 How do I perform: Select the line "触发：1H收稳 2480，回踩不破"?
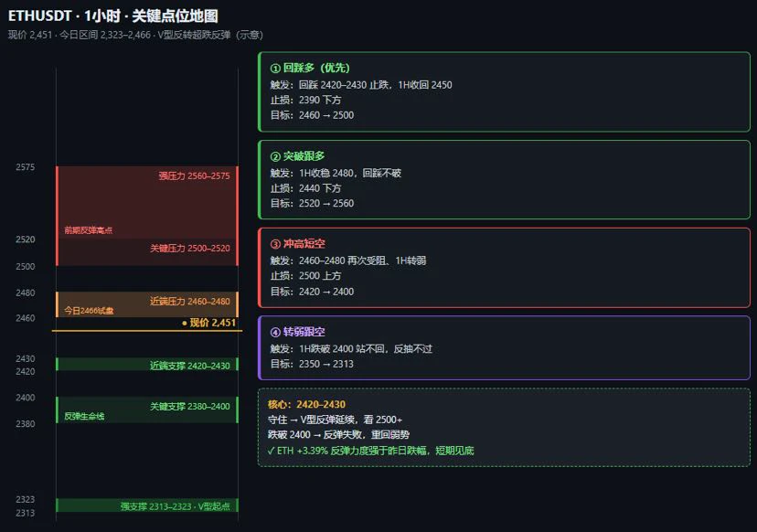coord(336,174)
